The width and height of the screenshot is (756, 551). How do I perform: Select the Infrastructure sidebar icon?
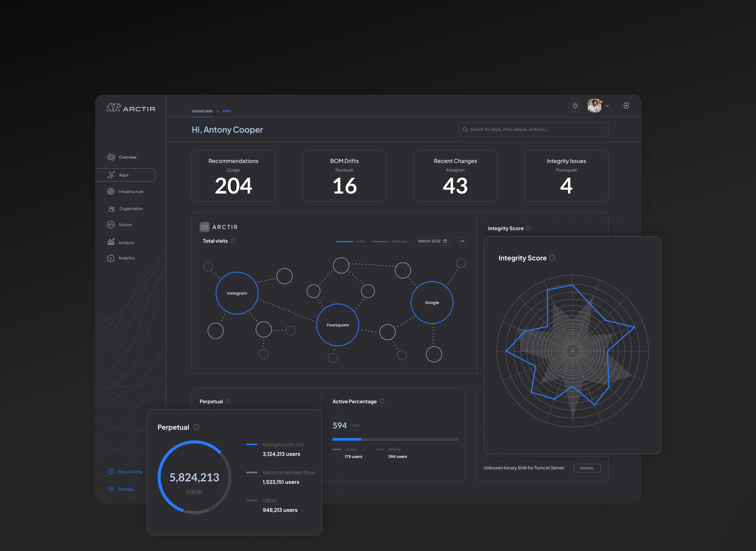[x=111, y=191]
